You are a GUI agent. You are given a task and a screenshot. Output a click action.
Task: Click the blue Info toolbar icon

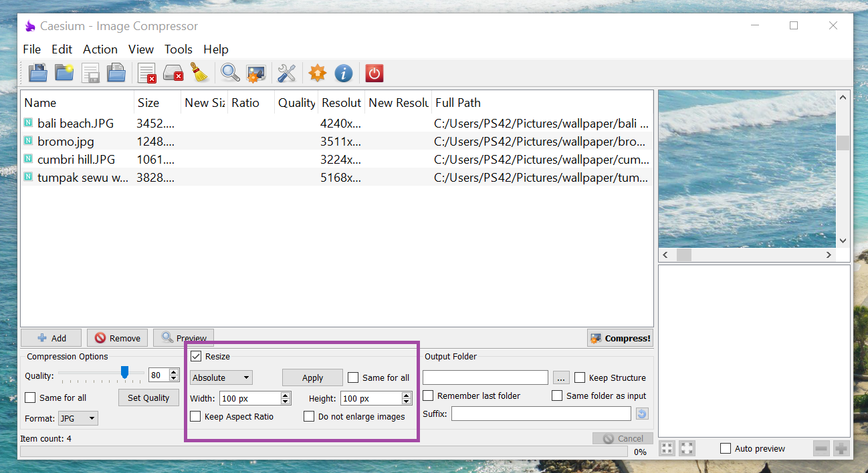343,73
